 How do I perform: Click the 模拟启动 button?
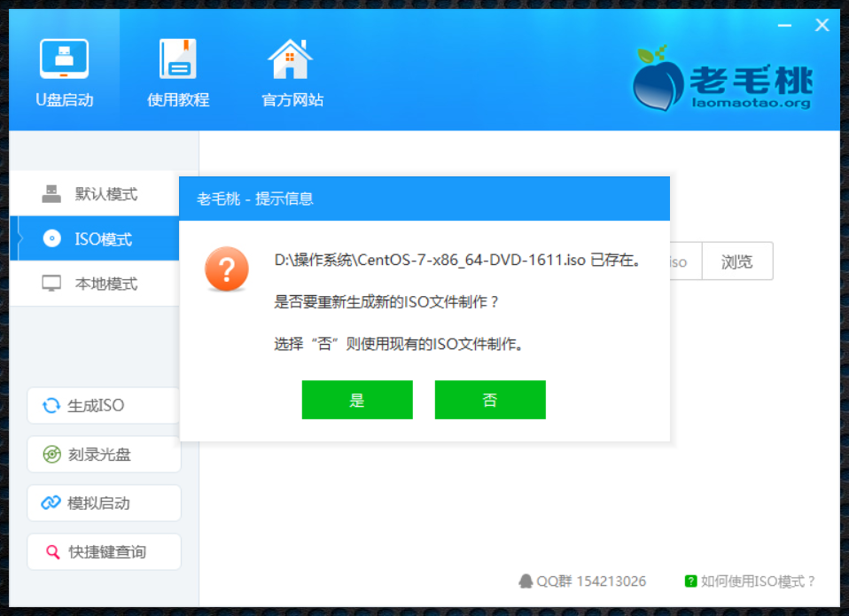click(104, 503)
